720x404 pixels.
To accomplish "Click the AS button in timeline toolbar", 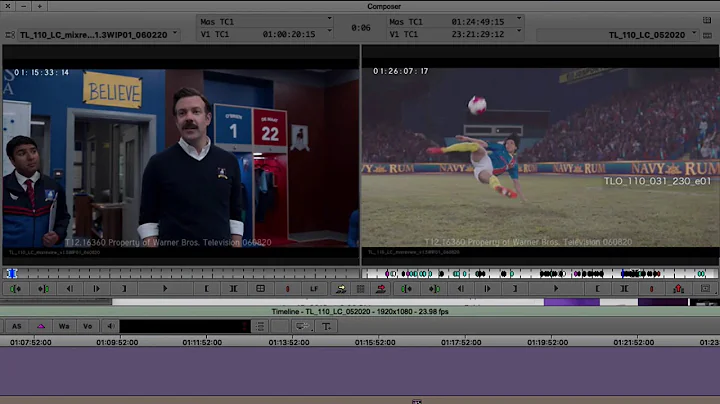I will click(17, 326).
